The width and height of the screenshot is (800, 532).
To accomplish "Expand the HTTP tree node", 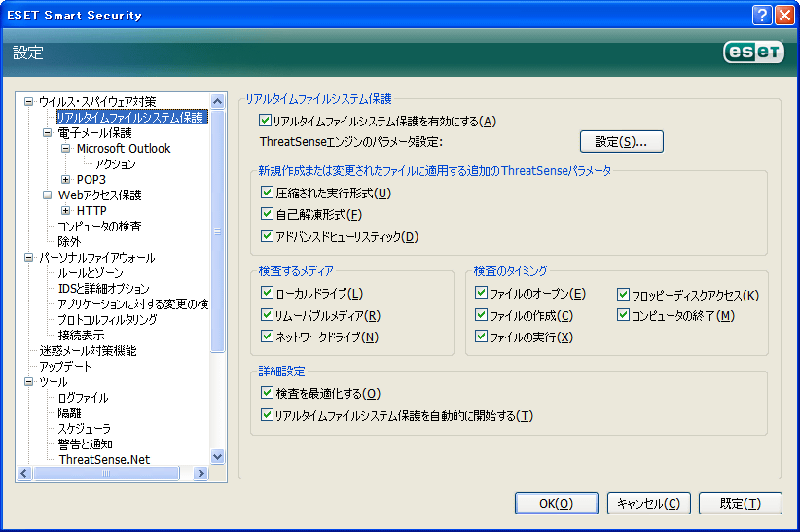I will pos(66,211).
